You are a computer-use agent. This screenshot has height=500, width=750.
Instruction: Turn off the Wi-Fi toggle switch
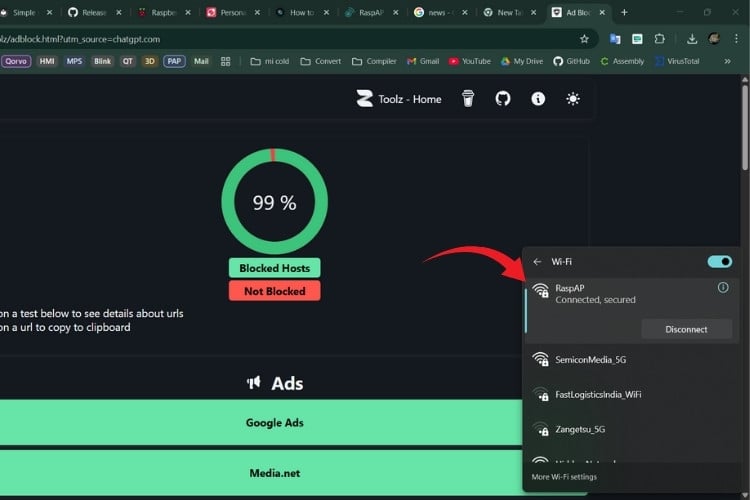pyautogui.click(x=719, y=262)
